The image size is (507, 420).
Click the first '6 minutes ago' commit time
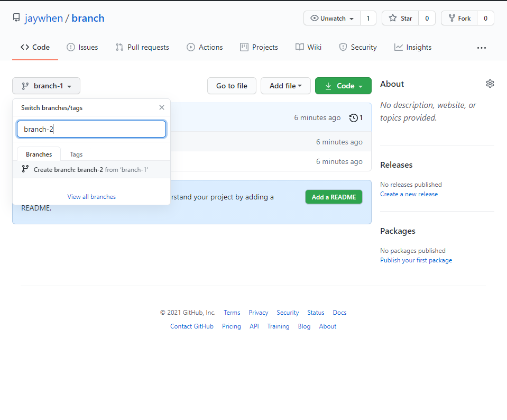click(317, 118)
